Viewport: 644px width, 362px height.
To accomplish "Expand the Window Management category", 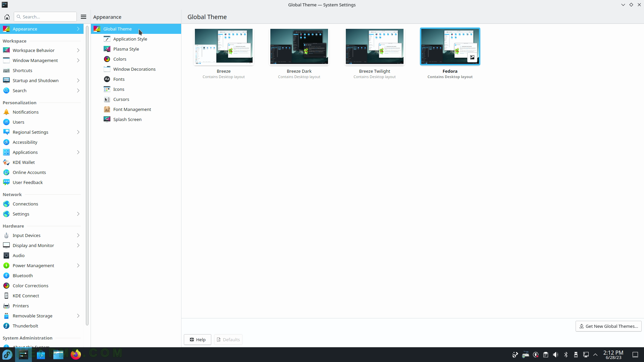I will [78, 60].
